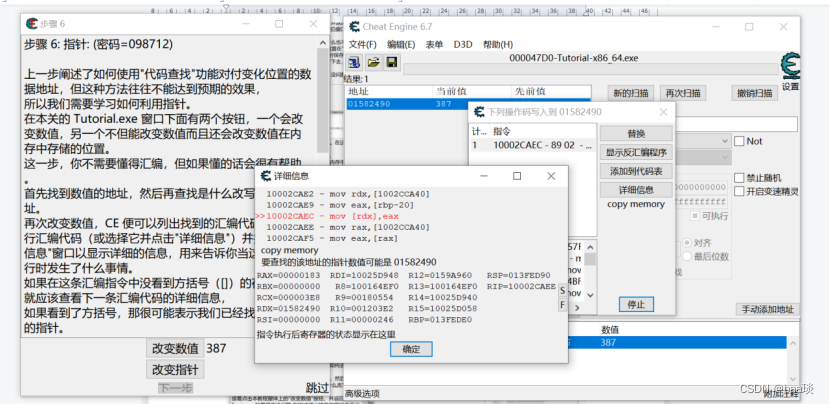Click the 地址 column header
Image resolution: width=829 pixels, height=404 pixels.
[389, 91]
